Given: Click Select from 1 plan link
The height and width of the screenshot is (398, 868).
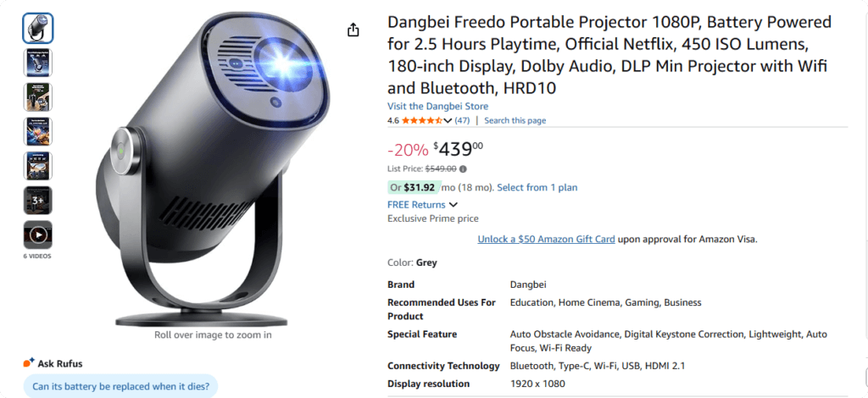Looking at the screenshot, I should pos(537,187).
